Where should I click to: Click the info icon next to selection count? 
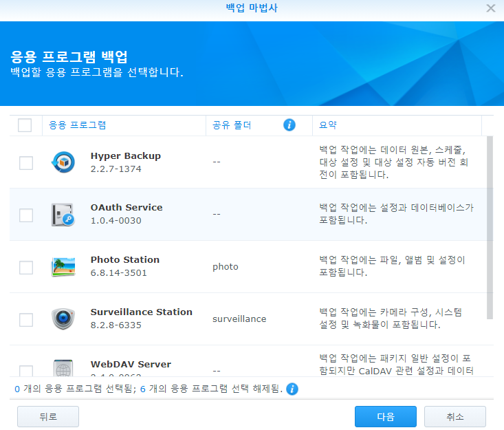point(292,389)
